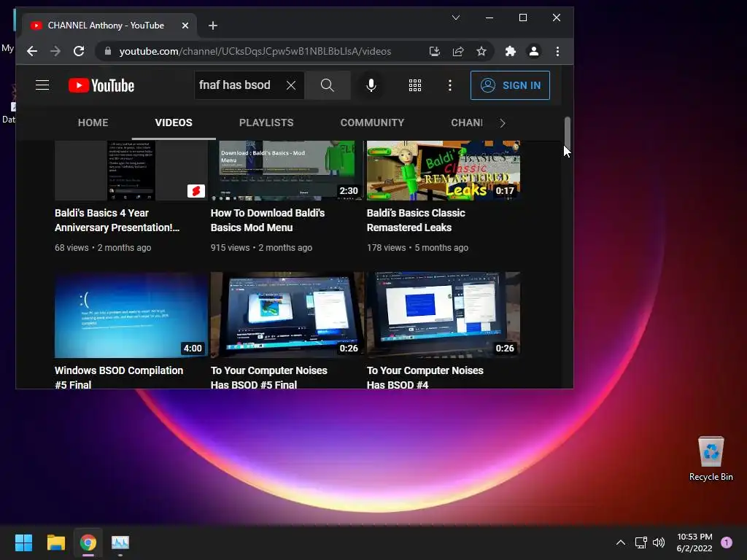Click title To Your Computer Noises Has BSOD #4
747x560 pixels.
[425, 377]
